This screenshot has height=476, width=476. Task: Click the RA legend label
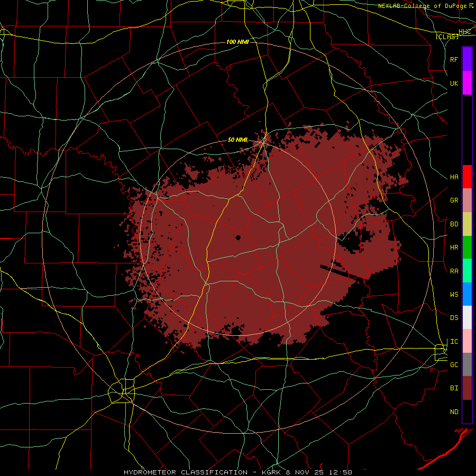coord(454,271)
